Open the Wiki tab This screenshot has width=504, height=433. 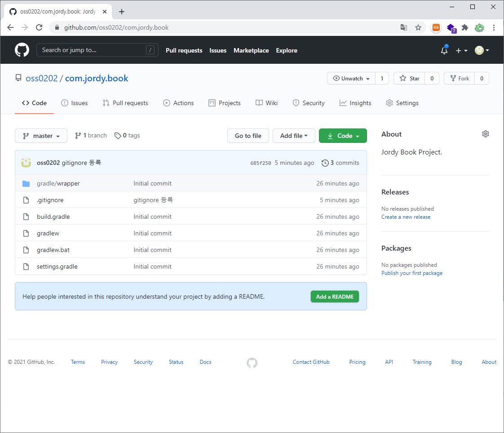coord(266,103)
